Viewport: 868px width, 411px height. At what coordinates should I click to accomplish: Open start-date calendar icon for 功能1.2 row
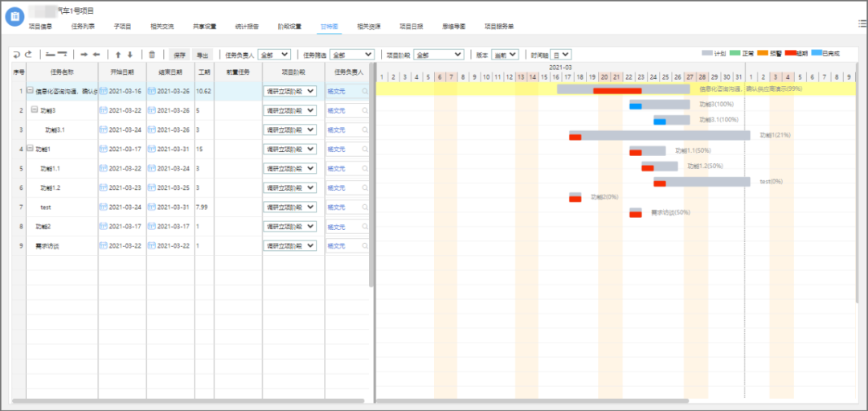click(x=104, y=187)
